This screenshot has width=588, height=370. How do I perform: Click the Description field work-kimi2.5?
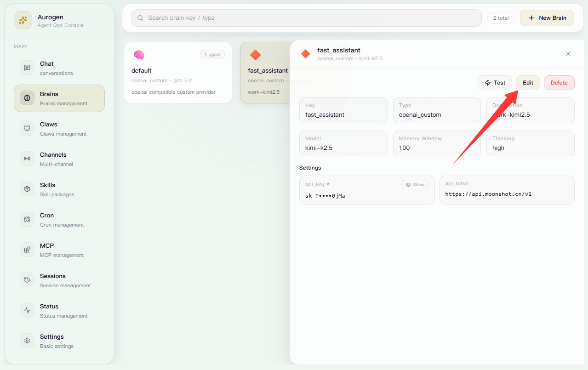pyautogui.click(x=531, y=110)
